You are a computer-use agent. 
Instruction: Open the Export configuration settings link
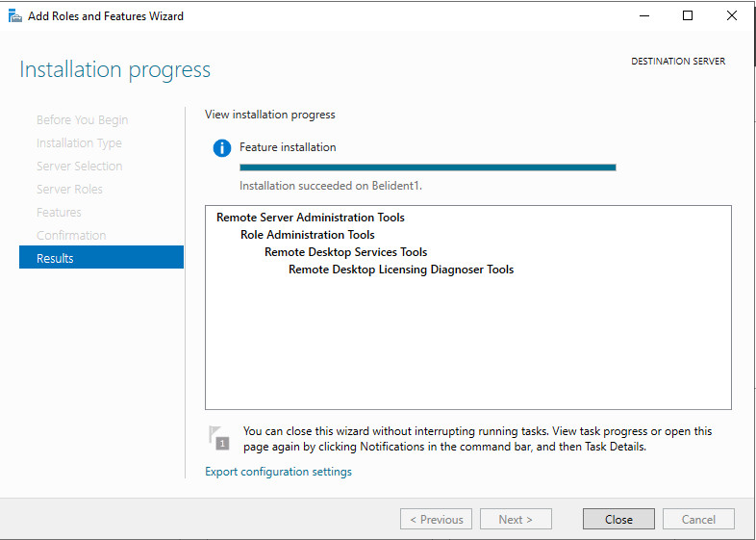pos(278,472)
